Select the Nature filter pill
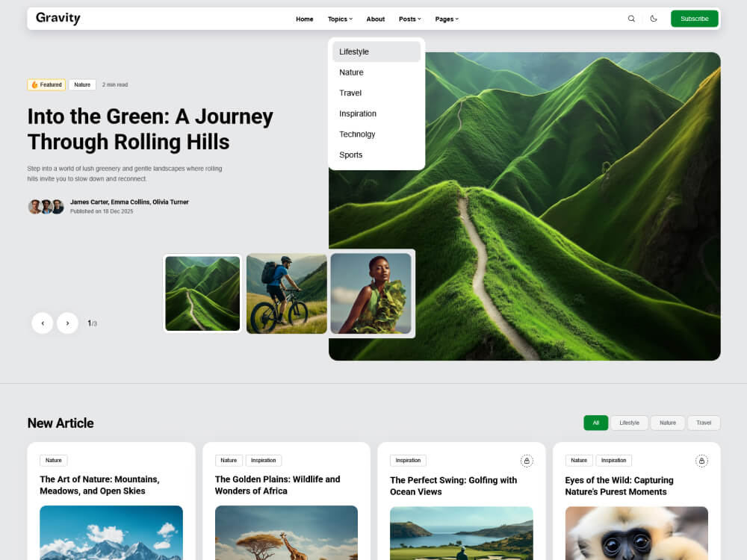747x560 pixels. (667, 423)
